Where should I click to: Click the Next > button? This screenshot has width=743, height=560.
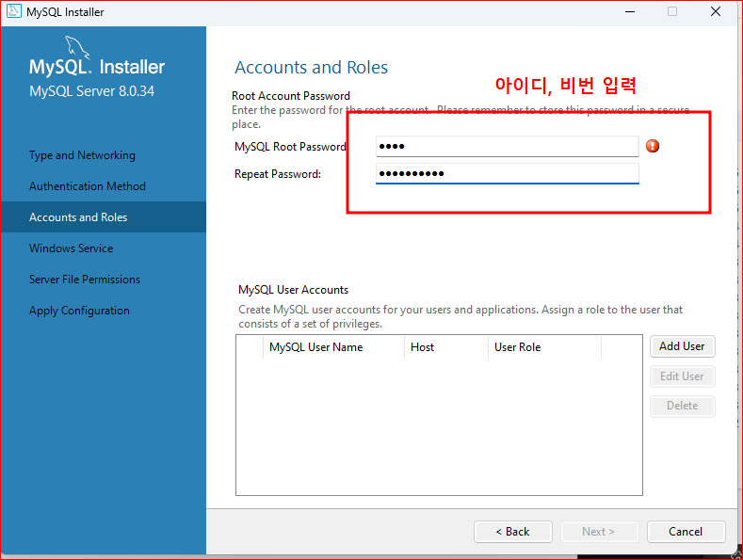pyautogui.click(x=600, y=532)
